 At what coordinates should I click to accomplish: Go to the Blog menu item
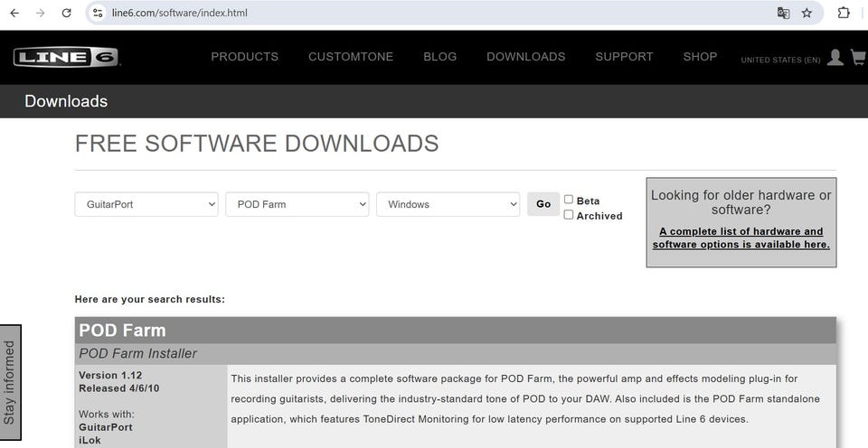click(440, 56)
